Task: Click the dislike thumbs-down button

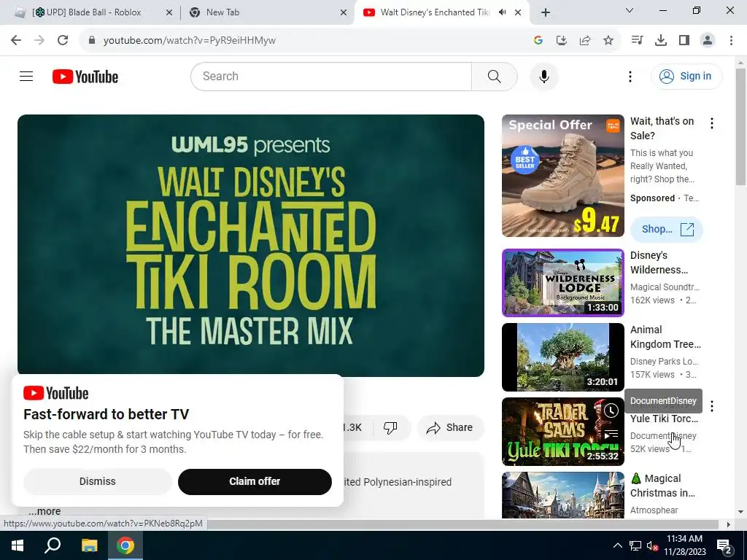Action: pos(390,427)
